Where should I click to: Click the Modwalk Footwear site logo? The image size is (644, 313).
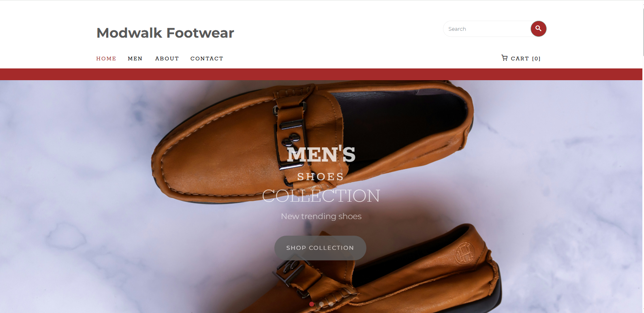165,33
